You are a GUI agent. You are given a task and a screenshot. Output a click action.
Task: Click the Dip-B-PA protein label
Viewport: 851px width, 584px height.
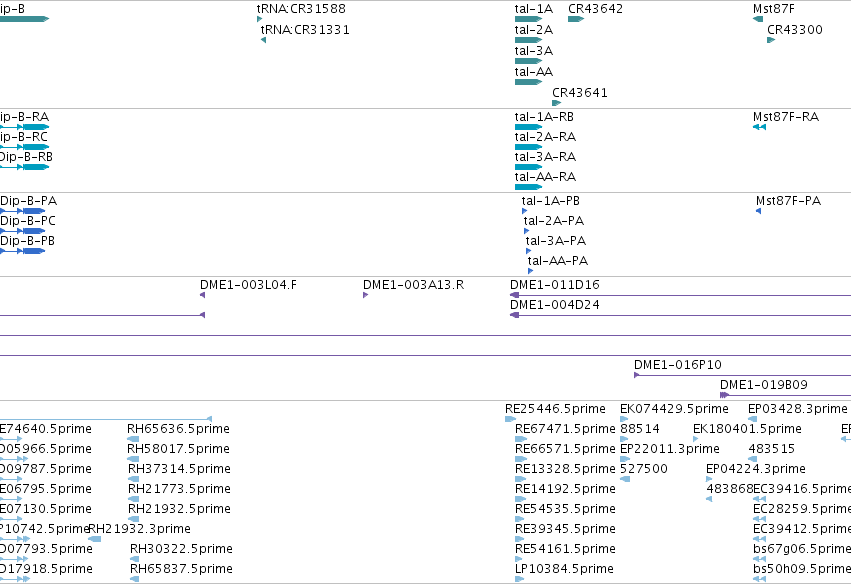pyautogui.click(x=28, y=201)
